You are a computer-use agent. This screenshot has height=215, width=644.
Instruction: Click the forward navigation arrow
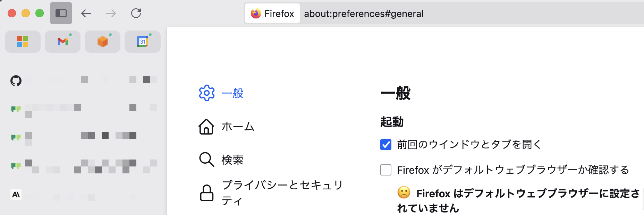coord(111,14)
